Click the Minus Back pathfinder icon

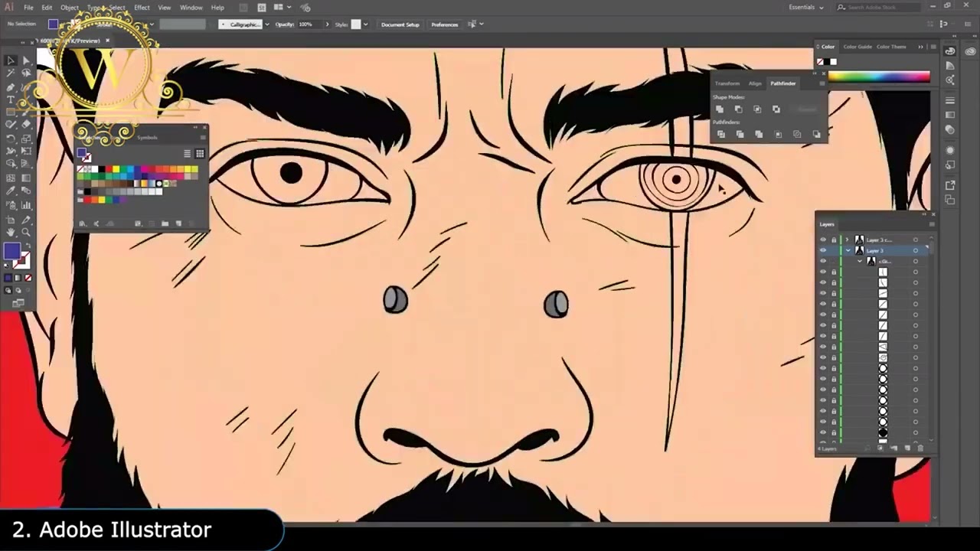click(816, 135)
